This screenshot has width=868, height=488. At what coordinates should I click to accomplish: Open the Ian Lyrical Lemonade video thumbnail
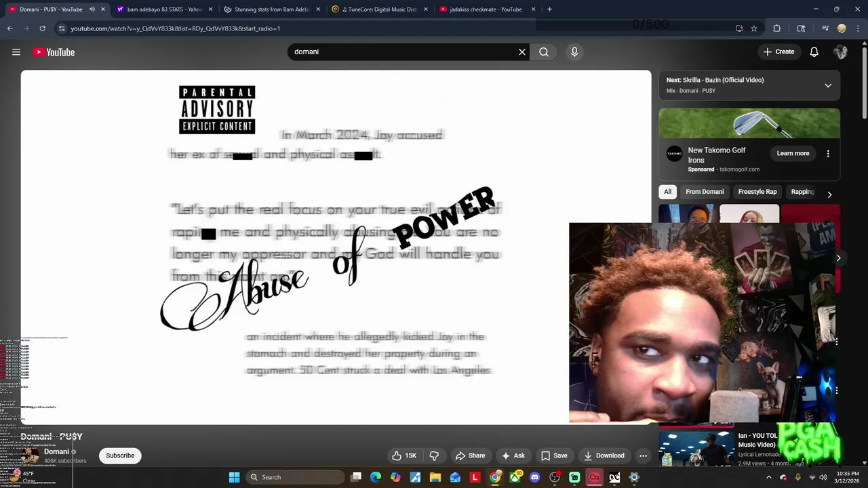tap(697, 450)
